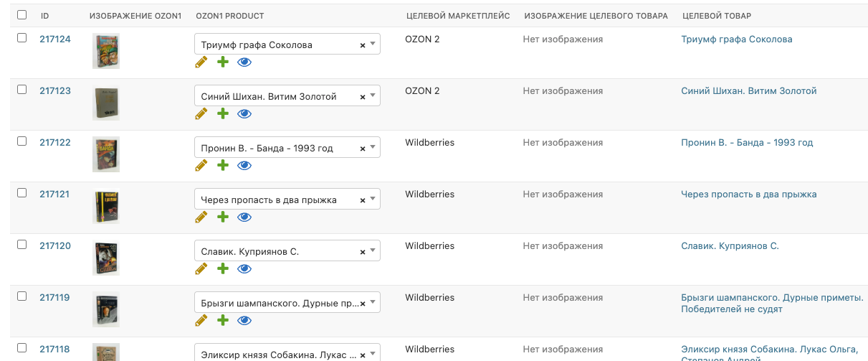The height and width of the screenshot is (361, 868).
Task: Expand the Брызги шампанского product dropdown
Action: 373,304
